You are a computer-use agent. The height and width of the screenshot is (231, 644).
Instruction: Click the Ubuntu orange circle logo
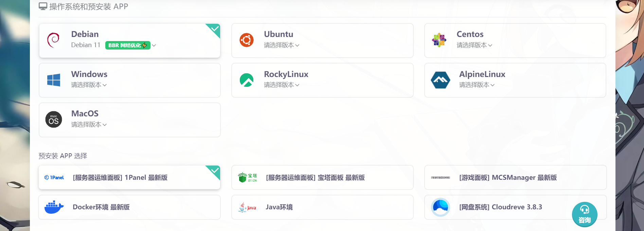pos(247,40)
